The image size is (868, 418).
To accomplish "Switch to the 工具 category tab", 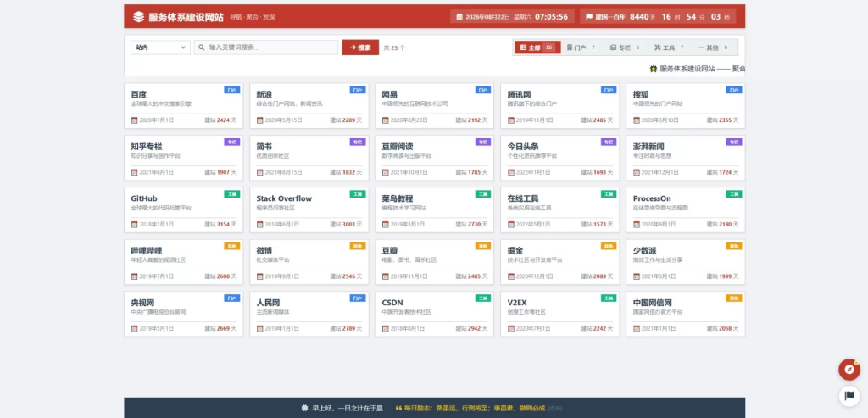I will coord(669,47).
